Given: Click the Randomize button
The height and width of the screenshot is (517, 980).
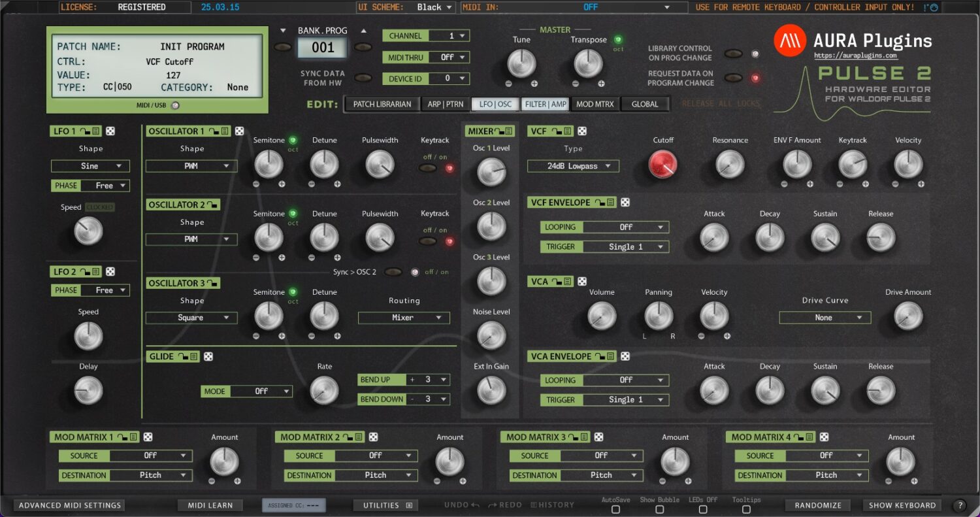Looking at the screenshot, I should 818,505.
